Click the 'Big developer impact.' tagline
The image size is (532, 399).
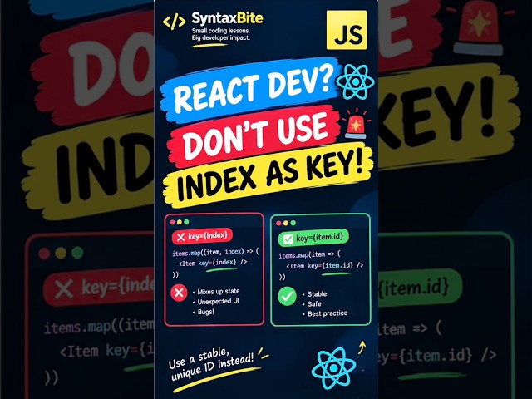tap(221, 37)
